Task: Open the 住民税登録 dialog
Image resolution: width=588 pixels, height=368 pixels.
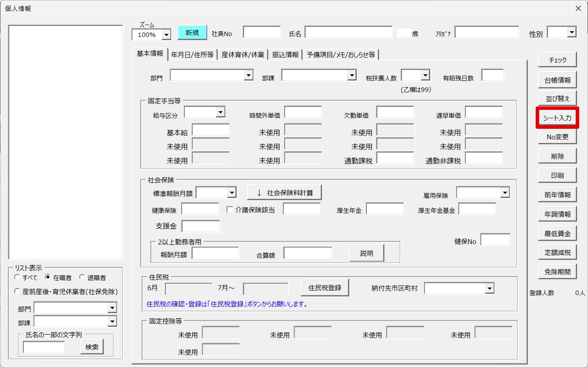Action: point(325,288)
